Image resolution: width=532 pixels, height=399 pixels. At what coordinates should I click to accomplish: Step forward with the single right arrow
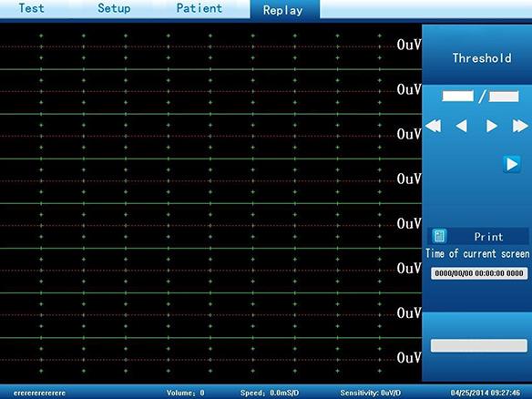click(x=492, y=126)
